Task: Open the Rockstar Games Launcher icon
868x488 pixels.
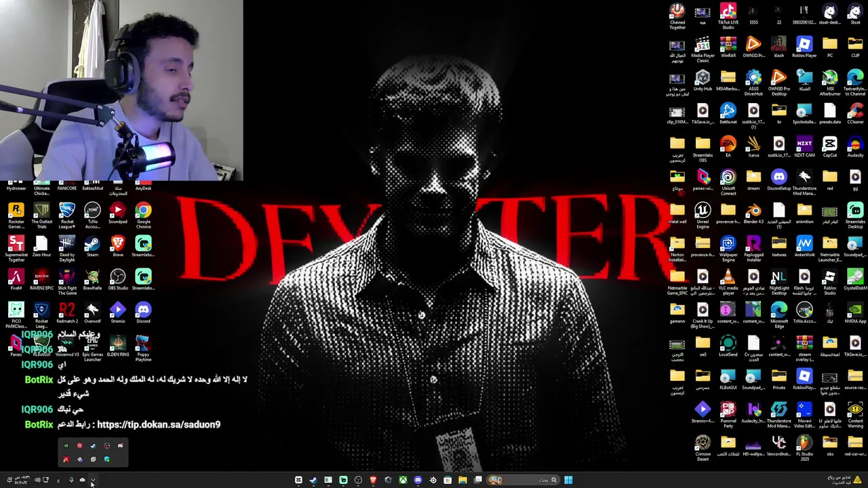Action: coord(16,216)
